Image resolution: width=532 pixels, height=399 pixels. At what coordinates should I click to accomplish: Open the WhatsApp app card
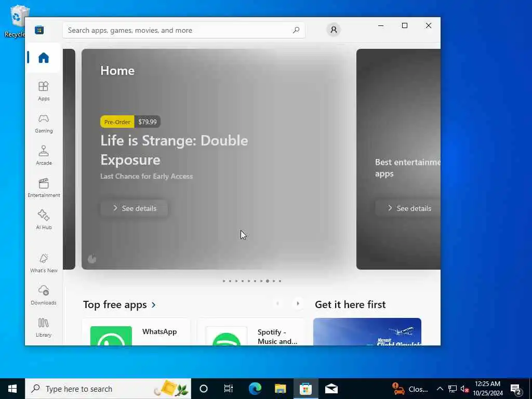coord(136,332)
